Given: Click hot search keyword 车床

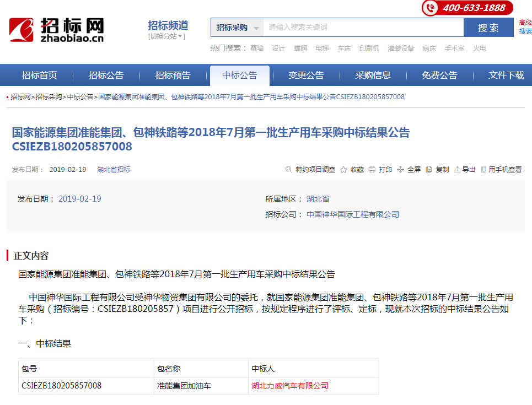Looking at the screenshot, I should coord(344,48).
